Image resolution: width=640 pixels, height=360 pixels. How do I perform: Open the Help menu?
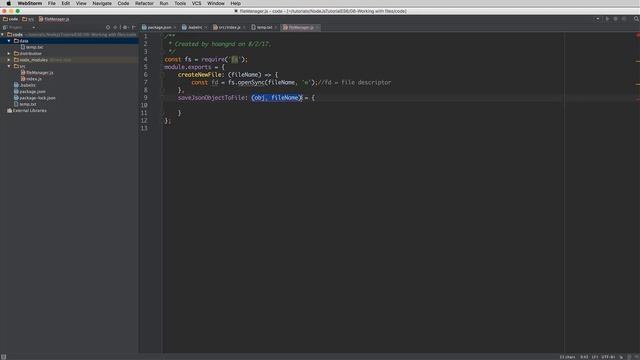(236, 3)
